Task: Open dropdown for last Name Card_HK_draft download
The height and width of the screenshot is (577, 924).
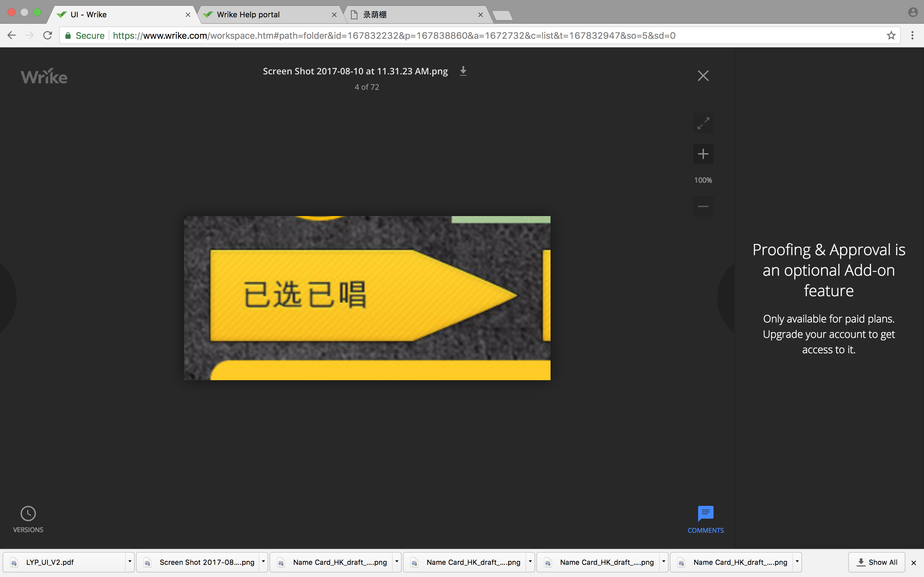Action: point(797,562)
